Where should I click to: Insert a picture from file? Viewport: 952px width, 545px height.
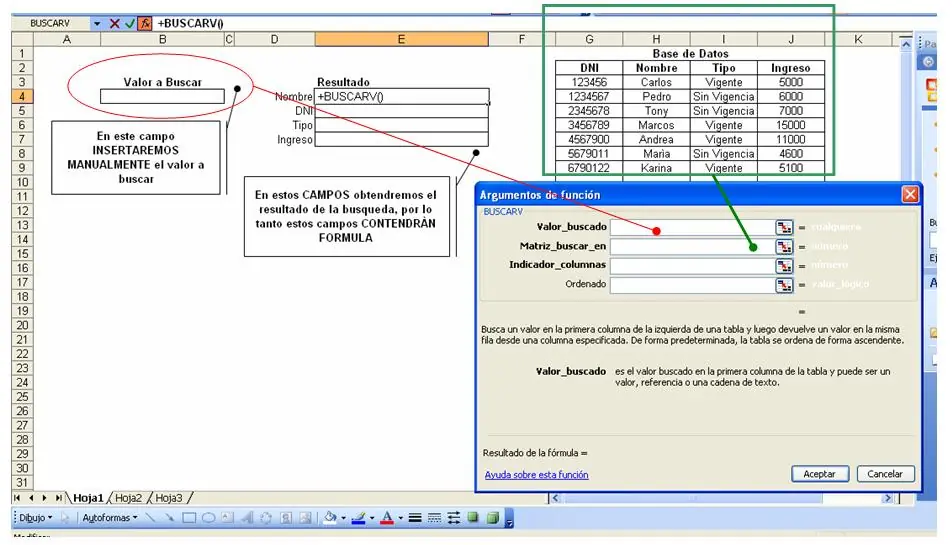point(305,518)
